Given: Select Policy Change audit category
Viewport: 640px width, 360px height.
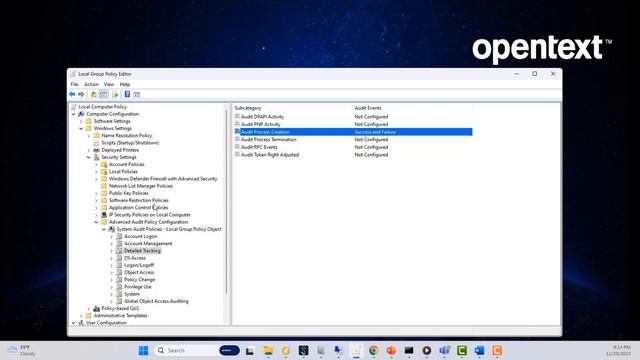Looking at the screenshot, I should (139, 280).
